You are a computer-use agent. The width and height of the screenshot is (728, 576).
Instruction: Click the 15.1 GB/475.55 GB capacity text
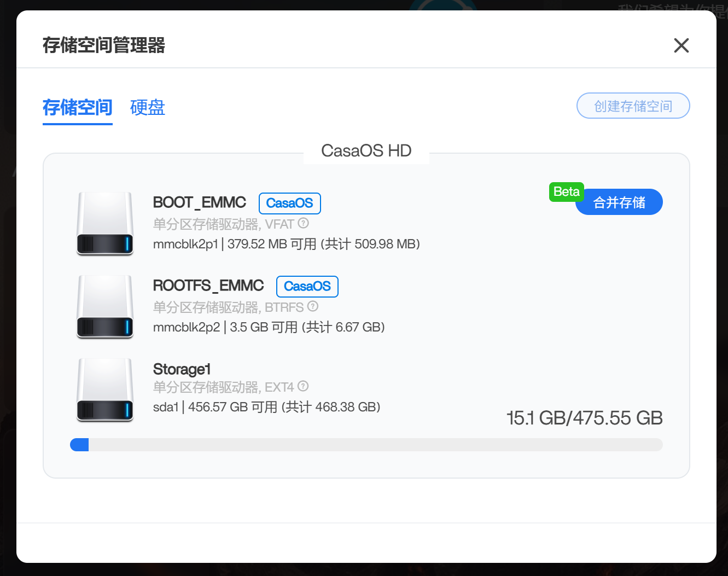584,417
